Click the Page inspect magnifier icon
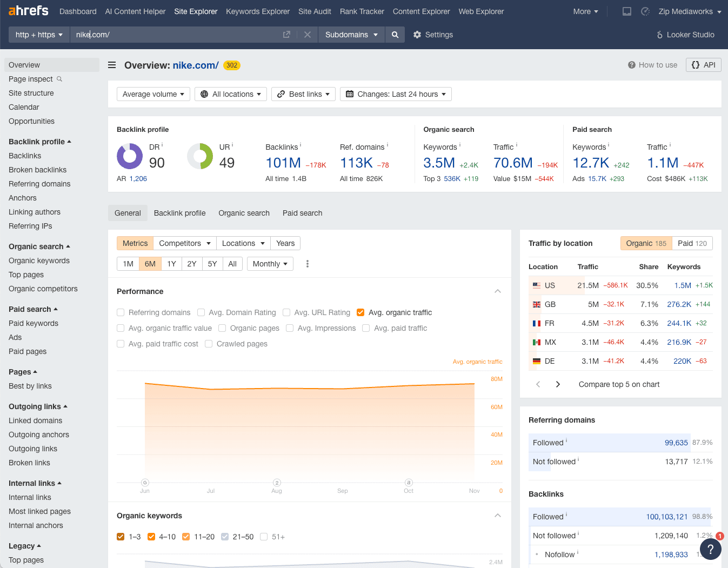Viewport: 728px width, 568px height. (59, 79)
